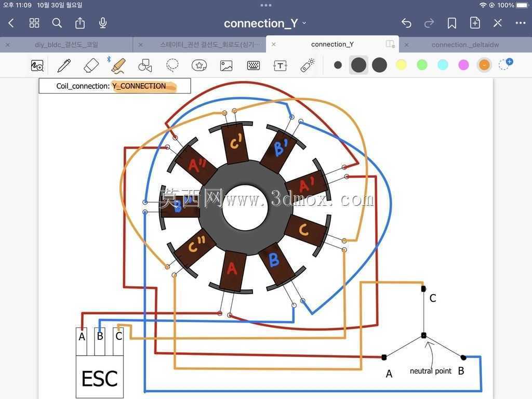
Task: Select the Pen tool
Action: click(64, 65)
